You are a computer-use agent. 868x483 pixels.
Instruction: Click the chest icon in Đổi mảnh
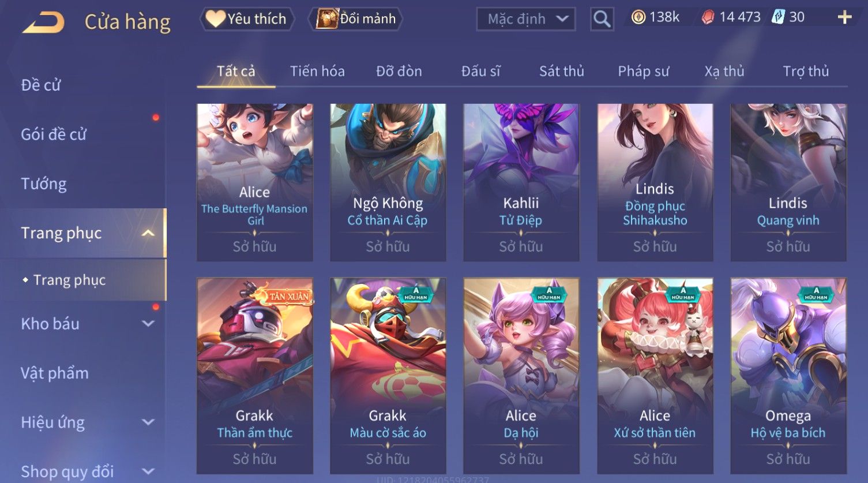pos(327,19)
